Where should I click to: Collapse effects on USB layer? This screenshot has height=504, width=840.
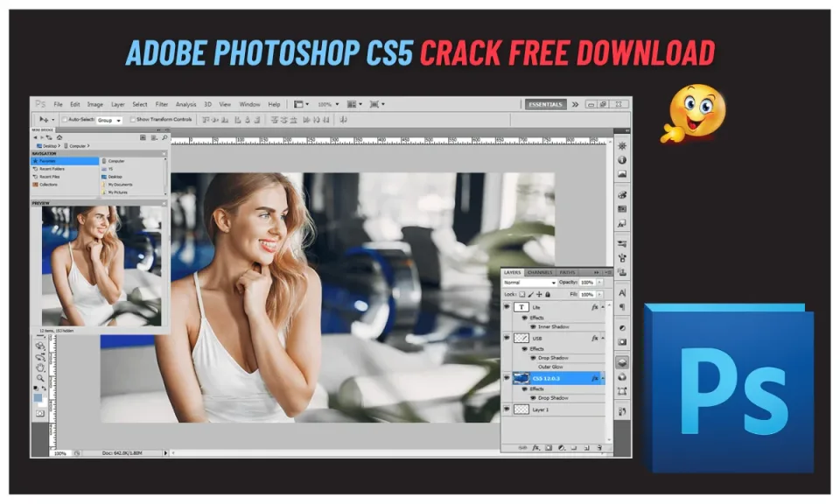pos(603,339)
